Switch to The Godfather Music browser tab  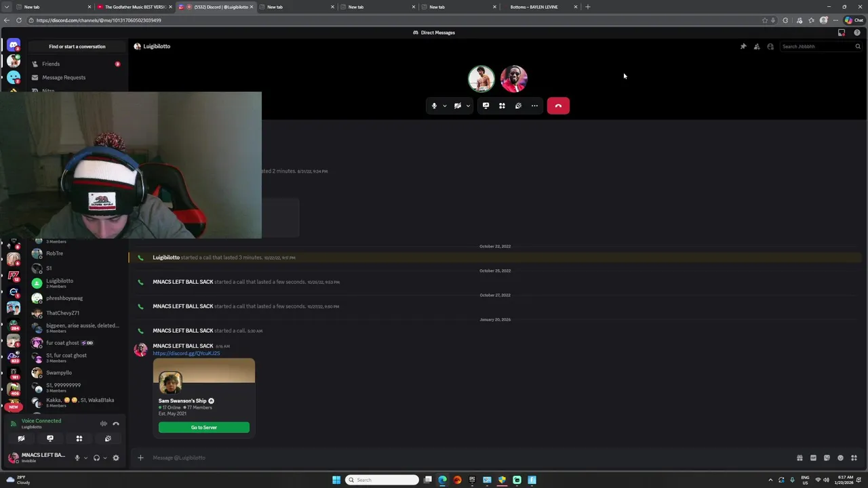(134, 7)
